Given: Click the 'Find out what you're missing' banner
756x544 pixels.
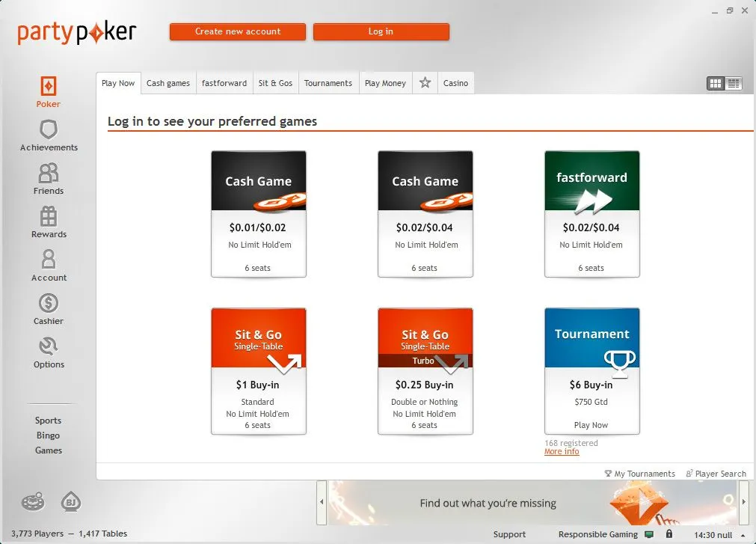Looking at the screenshot, I should (532, 503).
